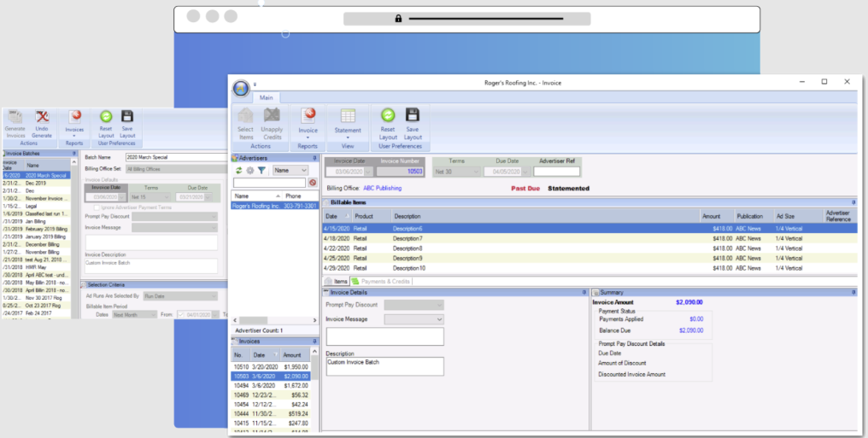Image resolution: width=868 pixels, height=438 pixels.
Task: Select the Main ribbon tab
Action: click(x=267, y=97)
